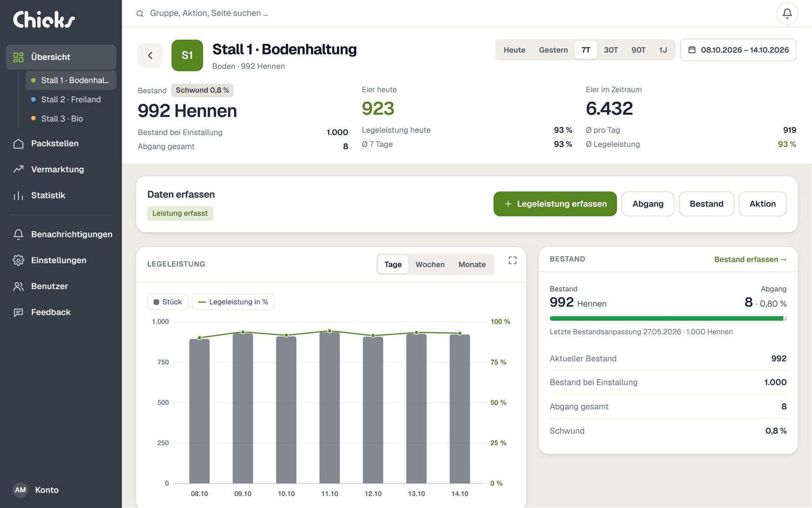812x508 pixels.
Task: Click the Aktion button
Action: pyautogui.click(x=763, y=204)
